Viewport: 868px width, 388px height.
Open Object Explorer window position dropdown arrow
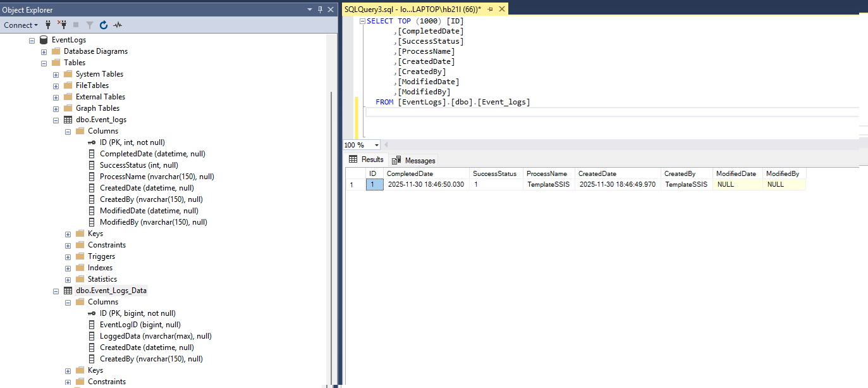tap(310, 9)
